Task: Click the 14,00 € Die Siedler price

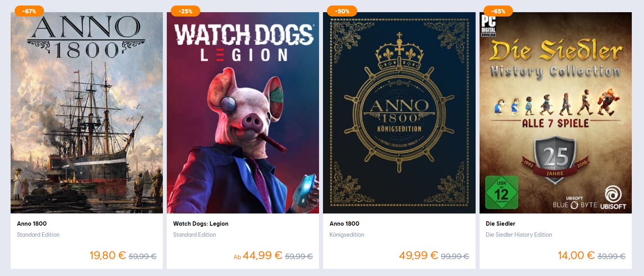Action: (576, 255)
